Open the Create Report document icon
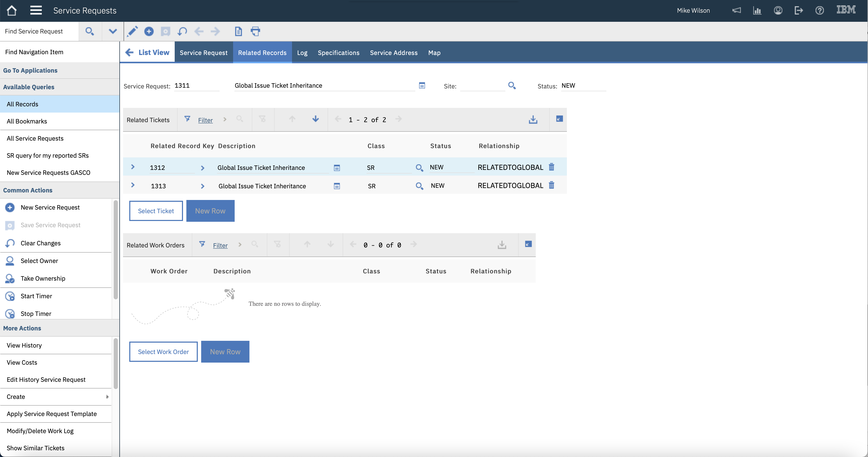 pos(238,31)
